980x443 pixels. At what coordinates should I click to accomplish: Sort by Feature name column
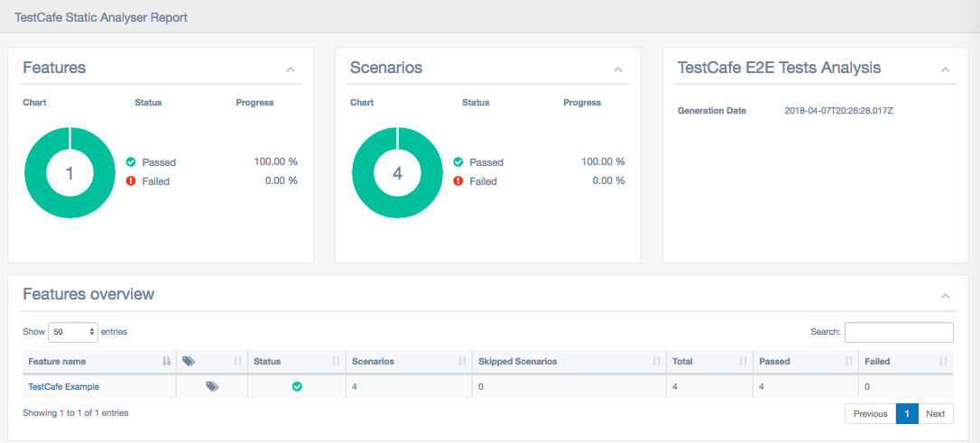coord(99,361)
